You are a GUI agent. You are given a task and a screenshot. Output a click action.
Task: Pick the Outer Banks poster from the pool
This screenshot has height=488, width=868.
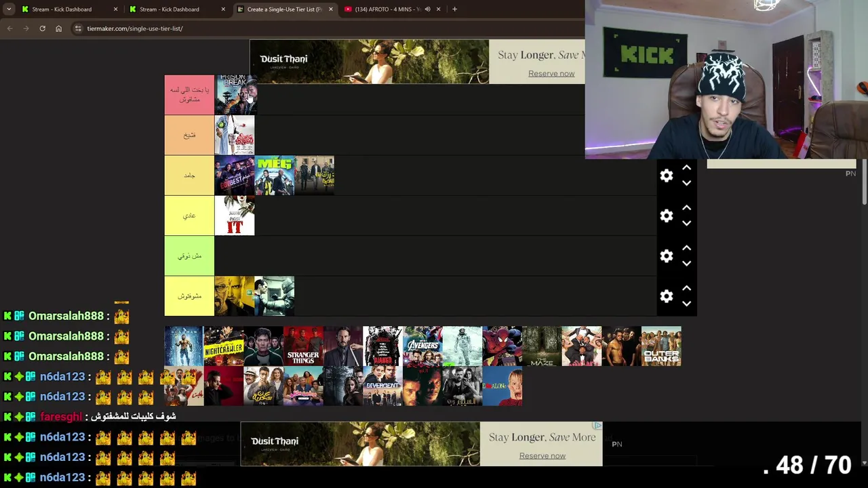click(x=661, y=346)
